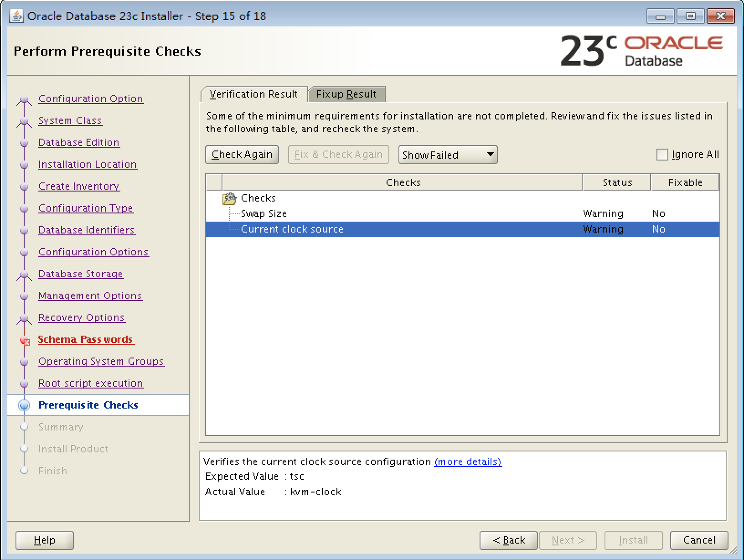Click the Checks column header
This screenshot has width=744, height=560.
(403, 182)
